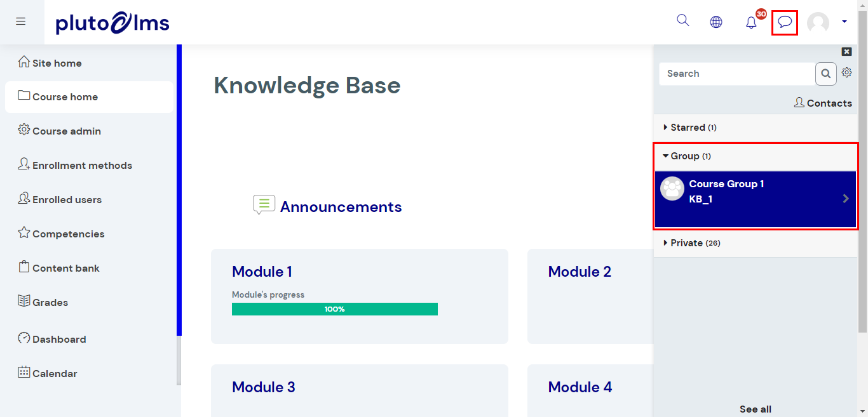The width and height of the screenshot is (868, 417).
Task: Click the message search input field
Action: [737, 74]
